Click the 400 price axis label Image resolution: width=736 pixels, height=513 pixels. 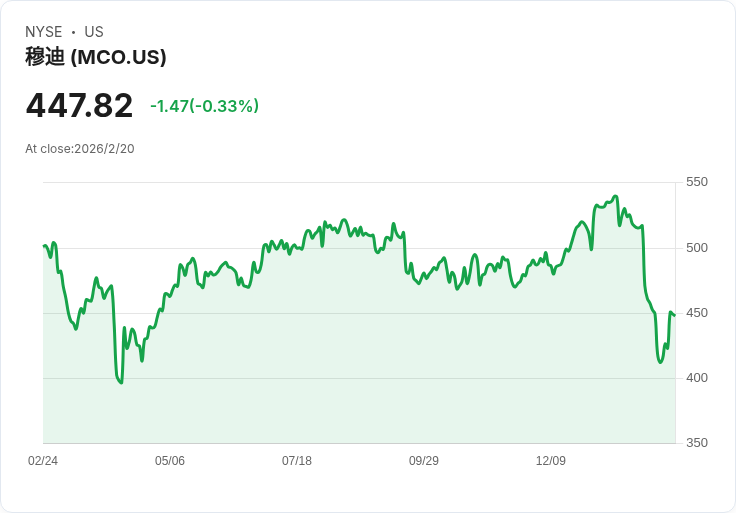[x=697, y=377]
